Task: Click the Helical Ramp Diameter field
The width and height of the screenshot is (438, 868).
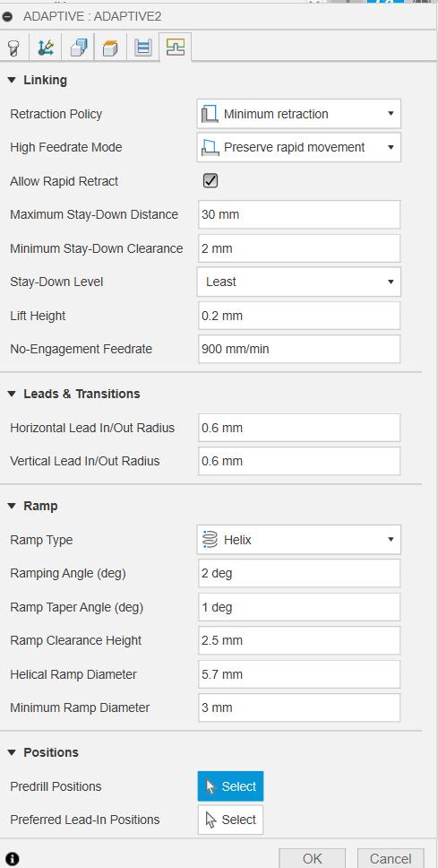Action: [299, 674]
